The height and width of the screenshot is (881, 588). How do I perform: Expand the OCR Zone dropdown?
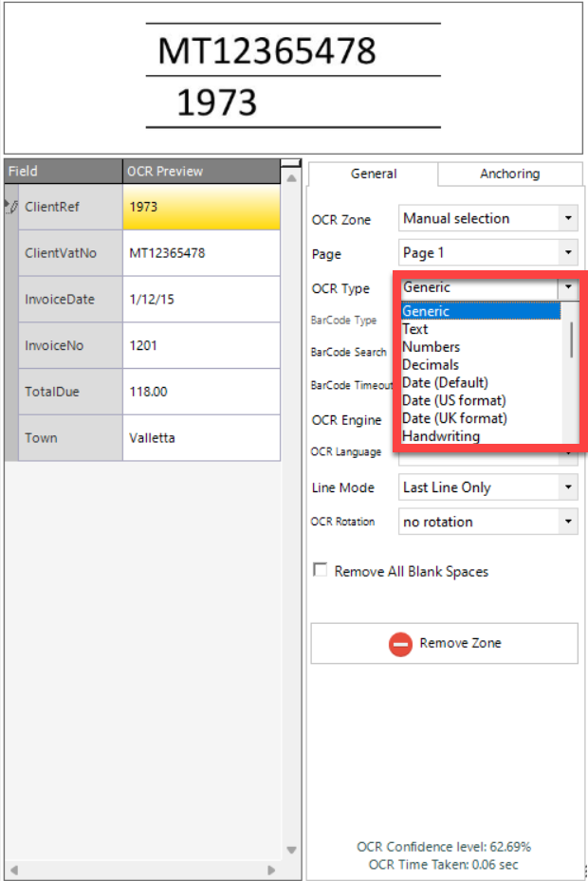[568, 218]
